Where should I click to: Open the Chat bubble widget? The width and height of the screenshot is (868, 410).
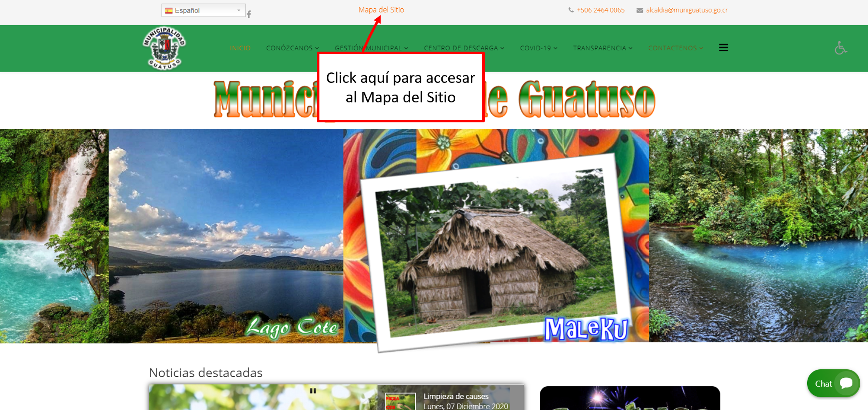(833, 383)
